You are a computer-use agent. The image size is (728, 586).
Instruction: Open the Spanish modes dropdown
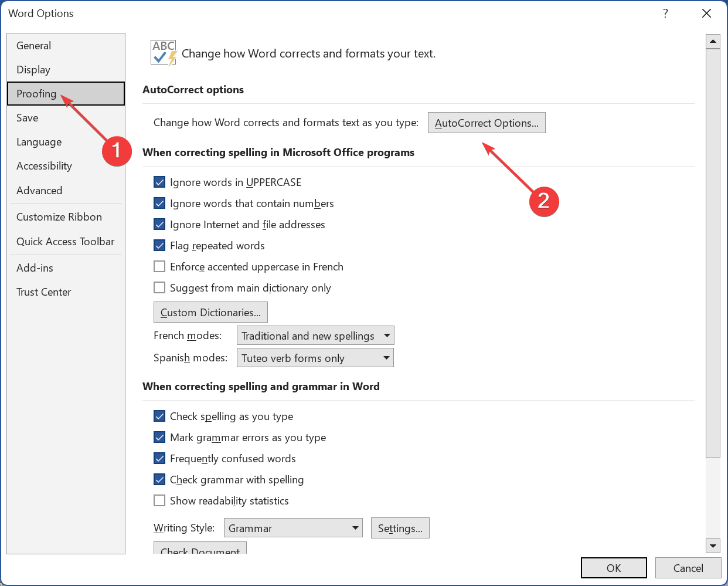[x=315, y=358]
